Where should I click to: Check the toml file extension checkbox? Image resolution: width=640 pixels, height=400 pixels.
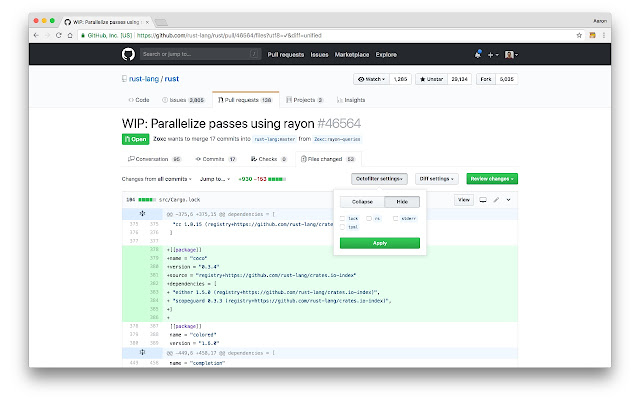342,227
